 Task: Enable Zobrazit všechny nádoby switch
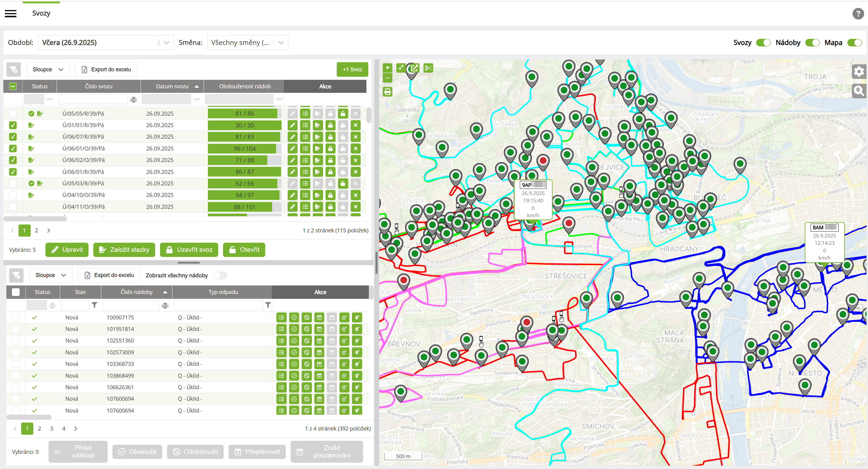pyautogui.click(x=220, y=275)
